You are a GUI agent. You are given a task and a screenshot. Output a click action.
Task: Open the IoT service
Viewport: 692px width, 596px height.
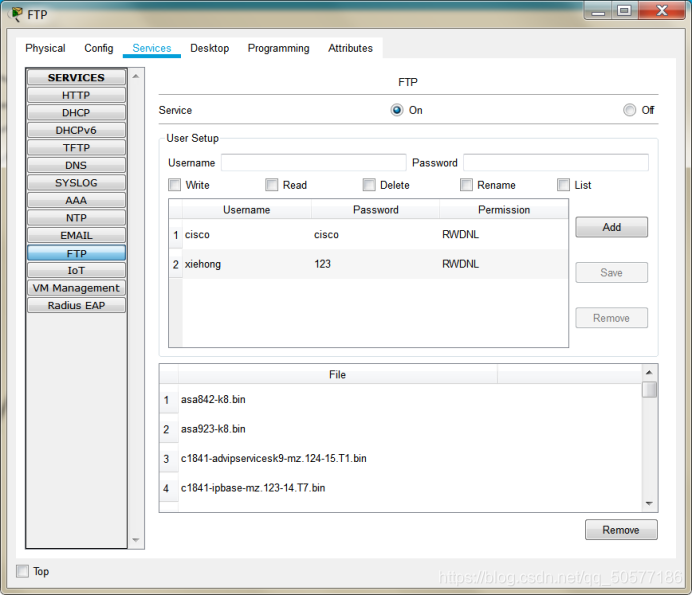coord(76,270)
